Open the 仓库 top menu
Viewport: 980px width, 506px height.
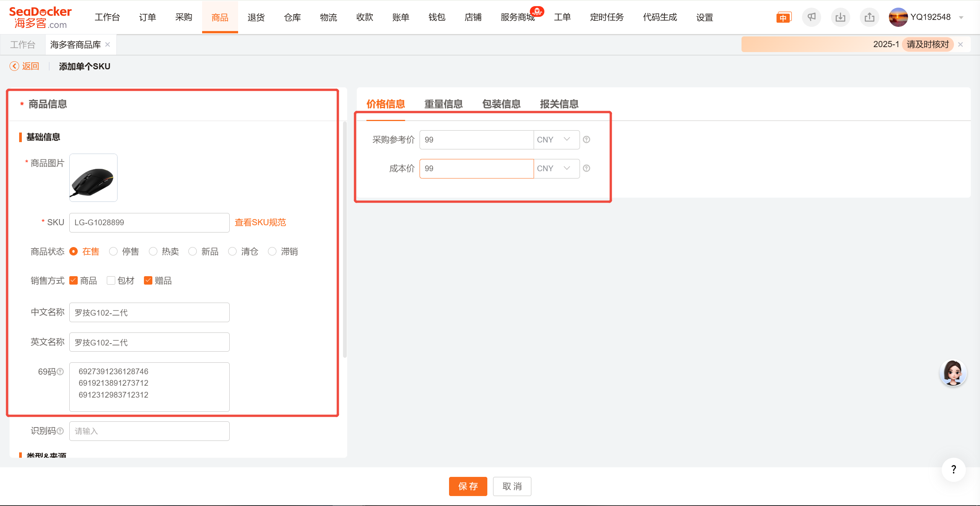pos(292,17)
